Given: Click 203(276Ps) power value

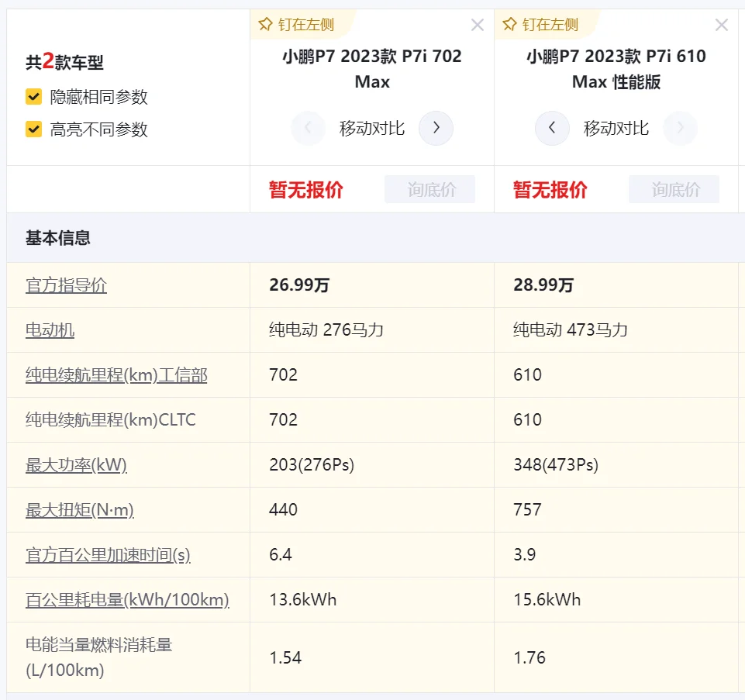Looking at the screenshot, I should pos(312,465).
